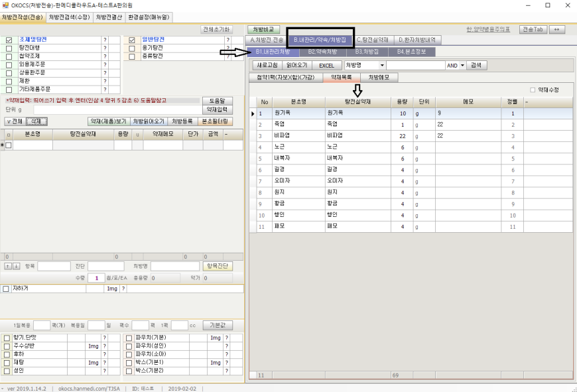
Task: Click the 기본값 button
Action: pyautogui.click(x=218, y=326)
